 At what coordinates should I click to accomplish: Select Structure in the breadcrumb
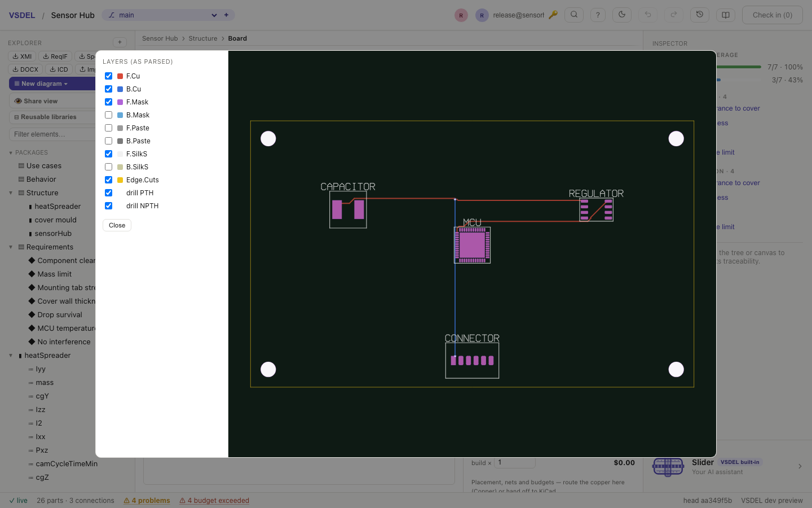tap(203, 38)
